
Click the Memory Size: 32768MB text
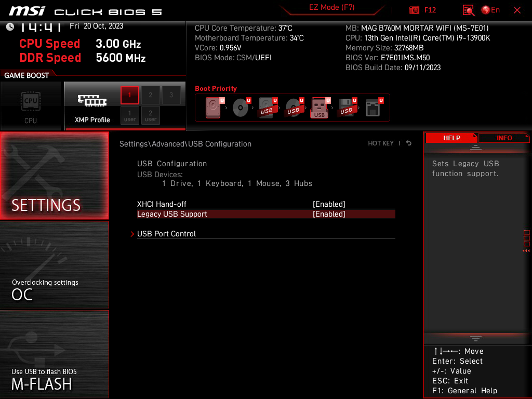(384, 48)
